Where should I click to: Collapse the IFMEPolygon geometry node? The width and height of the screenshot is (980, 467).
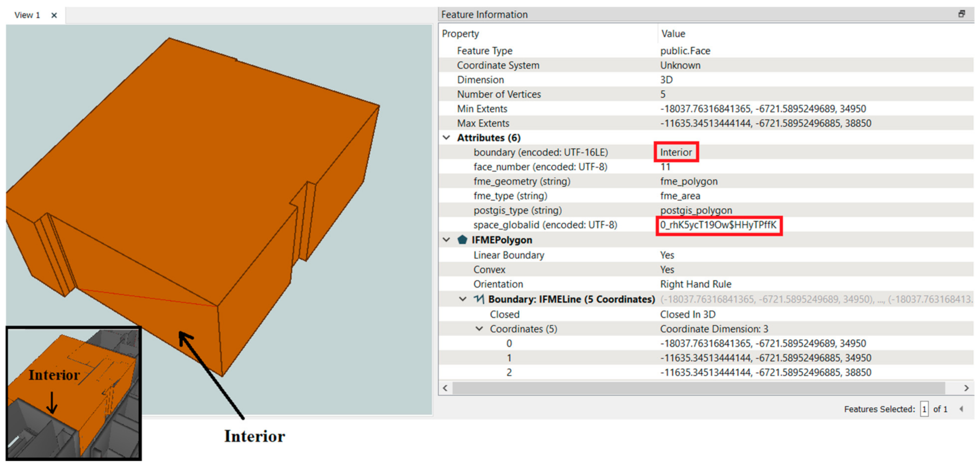point(446,240)
